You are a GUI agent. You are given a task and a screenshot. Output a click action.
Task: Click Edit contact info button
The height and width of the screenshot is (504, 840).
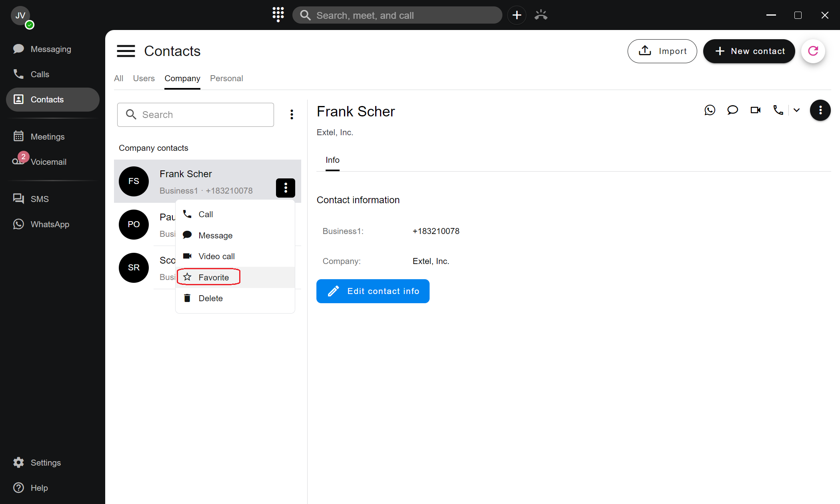(373, 291)
